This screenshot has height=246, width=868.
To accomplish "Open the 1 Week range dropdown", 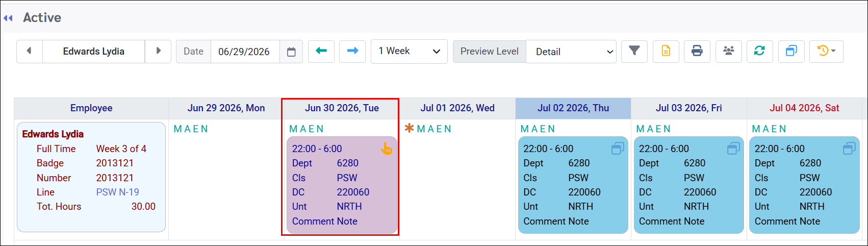I will tap(409, 52).
